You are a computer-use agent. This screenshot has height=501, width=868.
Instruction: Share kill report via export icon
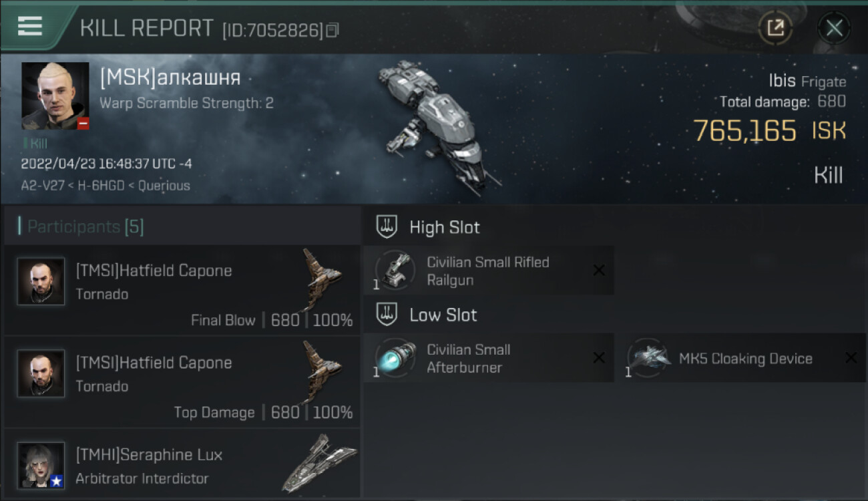(x=775, y=28)
